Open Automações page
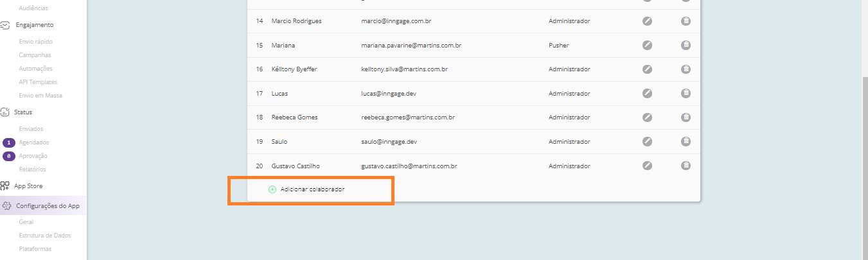This screenshot has width=868, height=260. point(36,69)
